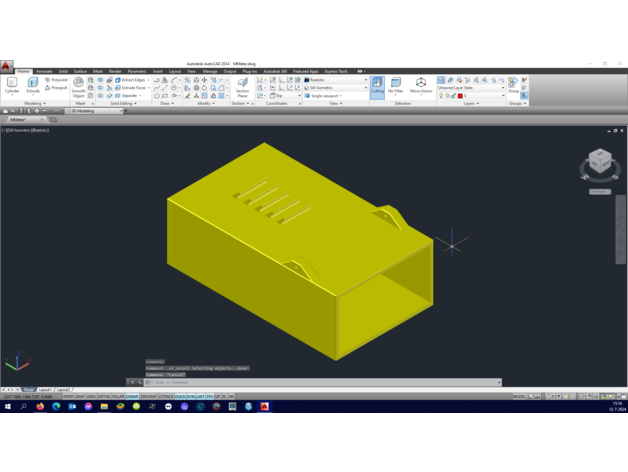
Task: Click the Group icon in the ribbon
Action: point(513,86)
